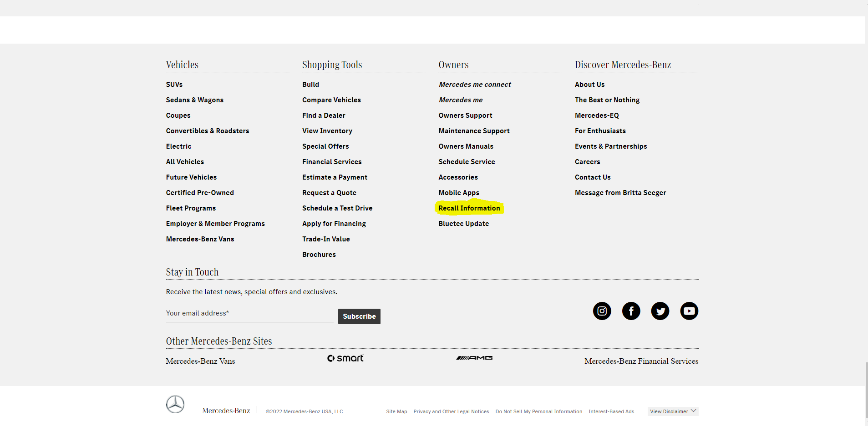
Task: Check Trade-In Value
Action: click(326, 239)
